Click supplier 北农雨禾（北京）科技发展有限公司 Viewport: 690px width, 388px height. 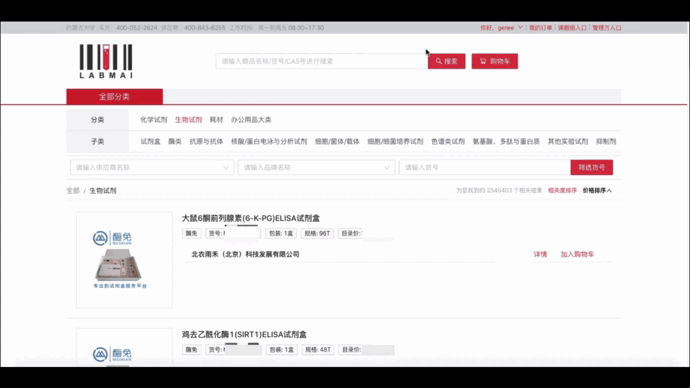[x=246, y=254]
